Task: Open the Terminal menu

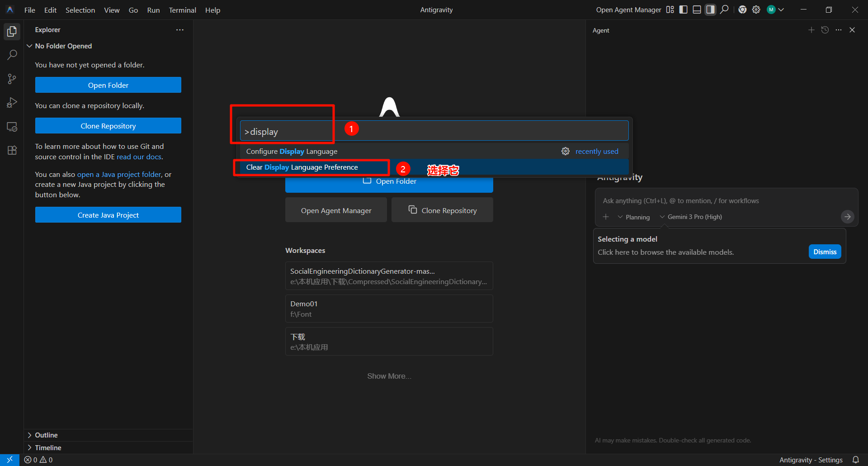Action: point(182,10)
